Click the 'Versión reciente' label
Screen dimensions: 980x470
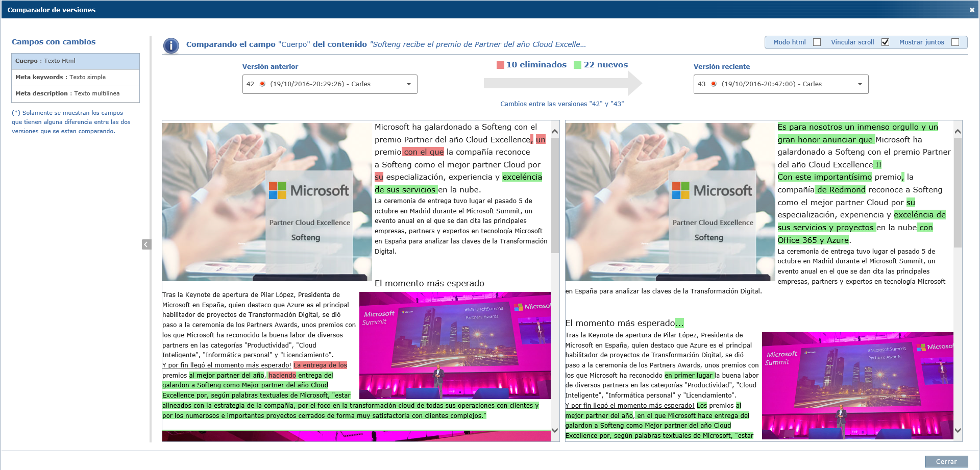[722, 67]
